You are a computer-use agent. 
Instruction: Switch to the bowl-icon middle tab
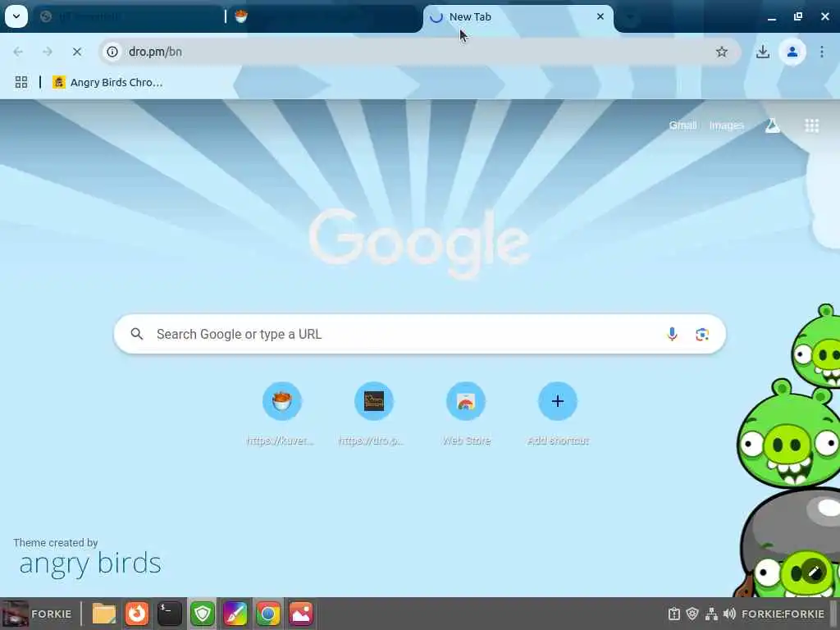point(324,16)
